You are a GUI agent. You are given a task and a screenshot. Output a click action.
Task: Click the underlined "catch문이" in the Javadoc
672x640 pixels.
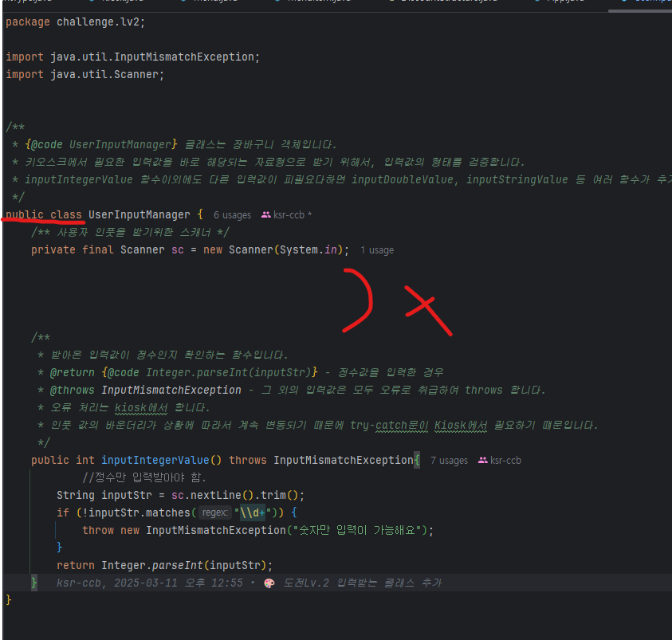[x=402, y=425]
